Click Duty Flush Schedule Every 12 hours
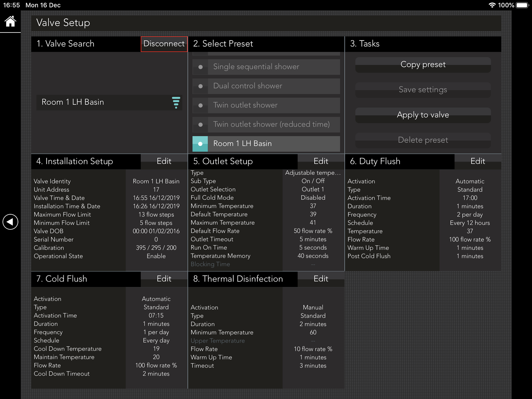The width and height of the screenshot is (532, 399). point(470,223)
